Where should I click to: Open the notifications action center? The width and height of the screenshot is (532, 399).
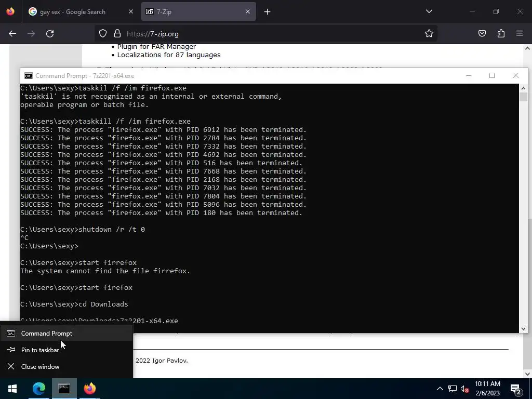pos(516,389)
